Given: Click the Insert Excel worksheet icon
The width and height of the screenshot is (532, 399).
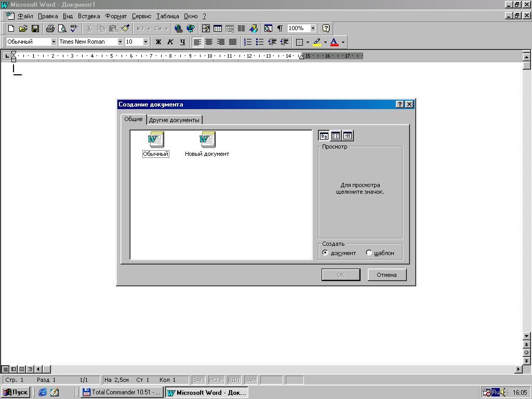Looking at the screenshot, I should click(x=229, y=29).
